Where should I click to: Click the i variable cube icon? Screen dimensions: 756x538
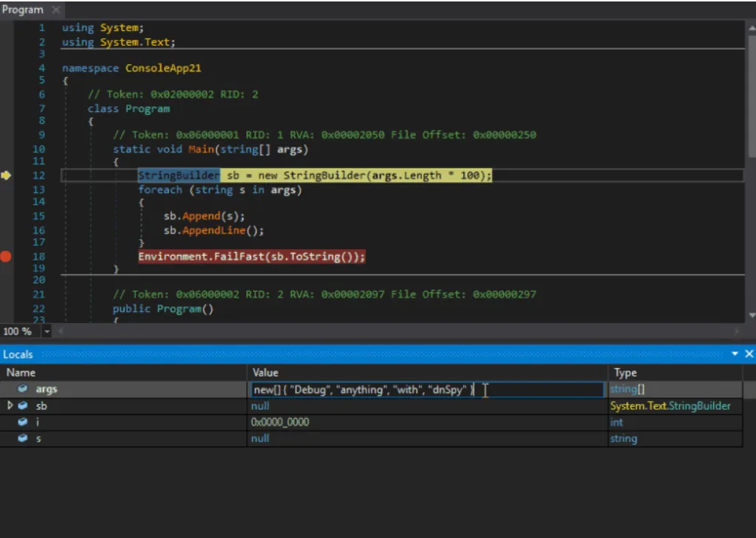coord(23,422)
